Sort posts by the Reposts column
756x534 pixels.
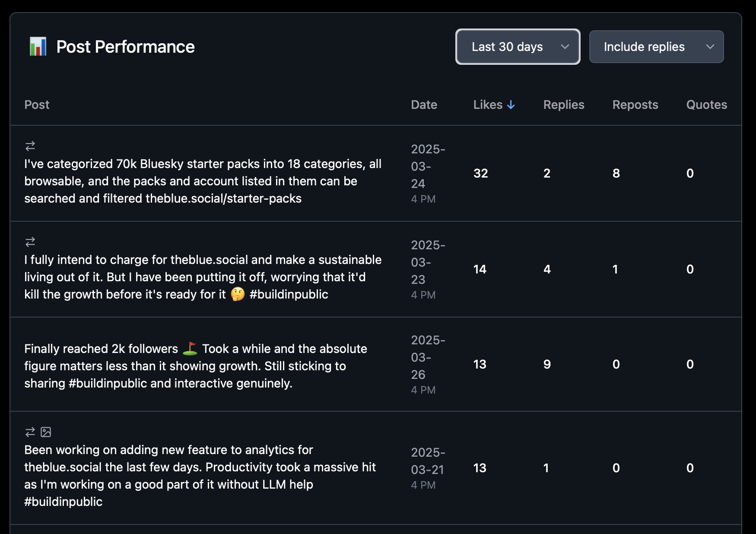[635, 105]
